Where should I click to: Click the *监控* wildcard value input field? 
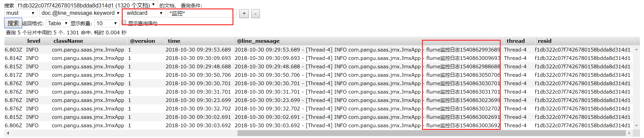[202, 13]
